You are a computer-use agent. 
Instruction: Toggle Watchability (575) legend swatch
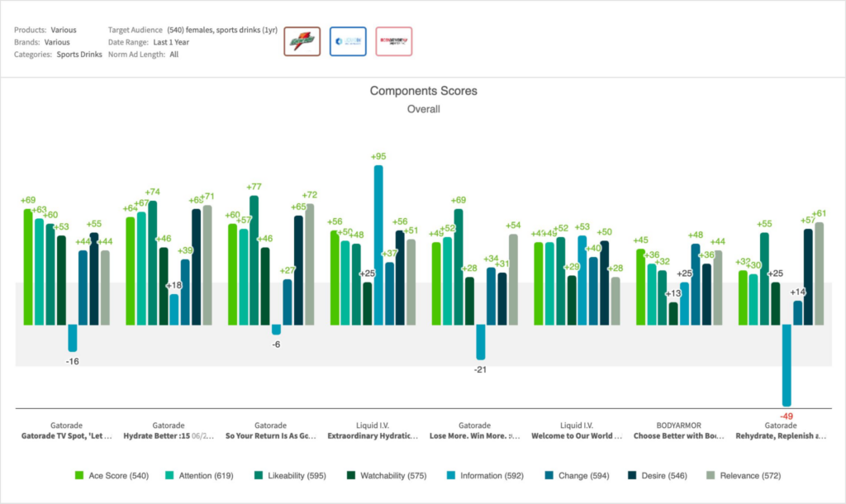click(350, 475)
